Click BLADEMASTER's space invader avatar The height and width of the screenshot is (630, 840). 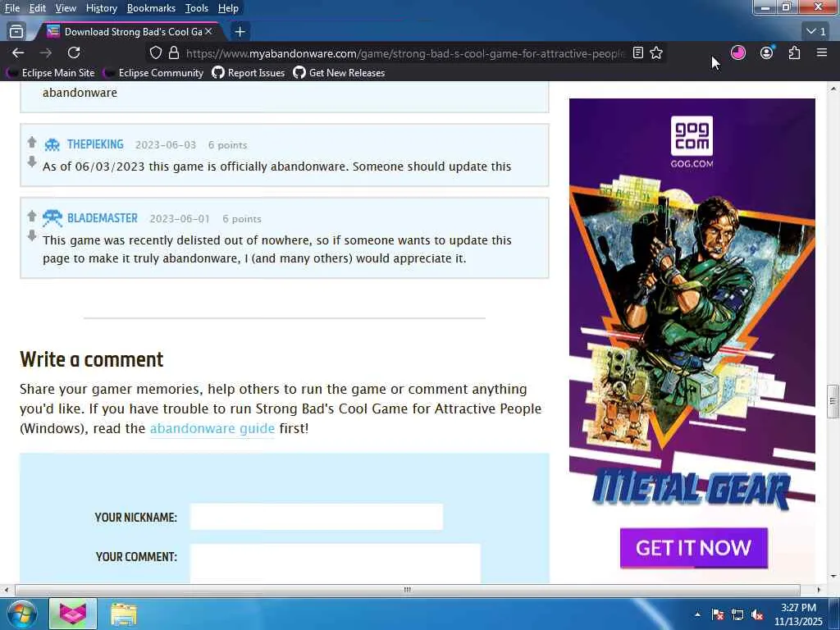52,218
